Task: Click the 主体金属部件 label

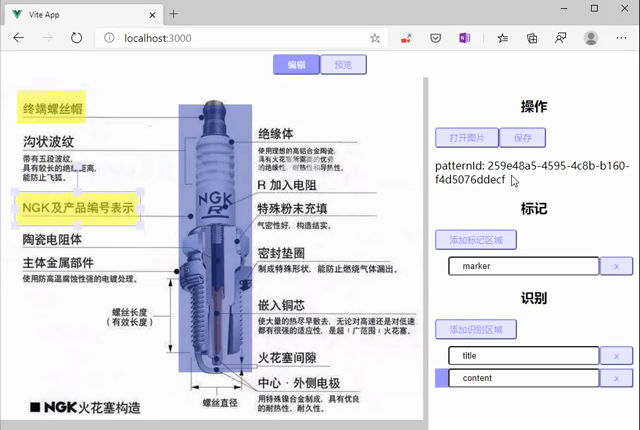Action: tap(58, 263)
